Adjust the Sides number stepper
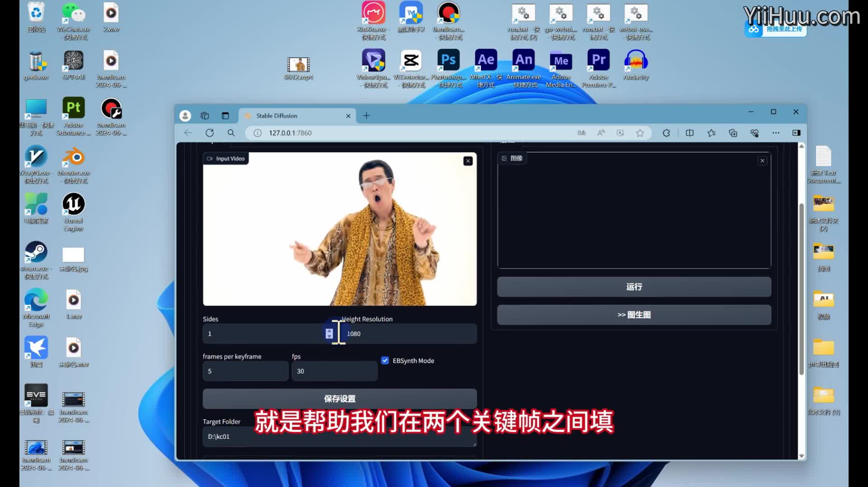 point(329,333)
